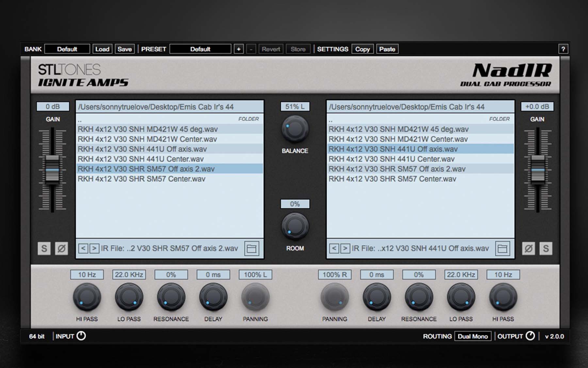This screenshot has width=588, height=368.
Task: Click the Revert preset button
Action: [x=271, y=49]
